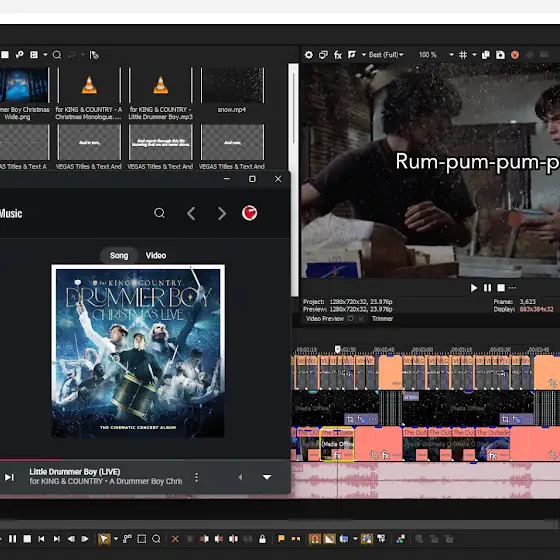This screenshot has width=560, height=560.
Task: Stop media preview in Project Media toolbar
Action: [5, 55]
